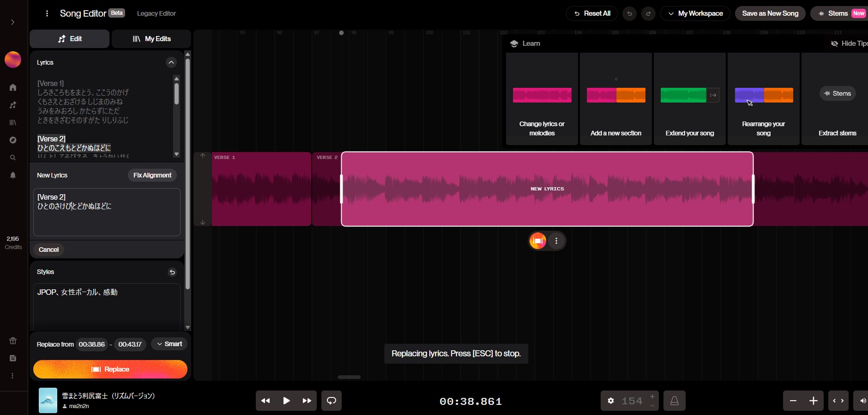Click Save as New Song
Image resolution: width=868 pixels, height=415 pixels.
click(x=770, y=13)
